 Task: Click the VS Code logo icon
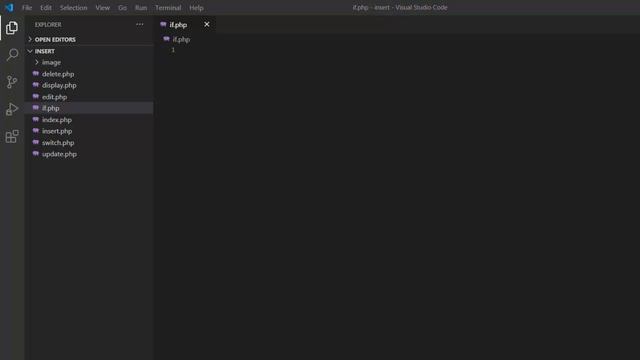[9, 7]
